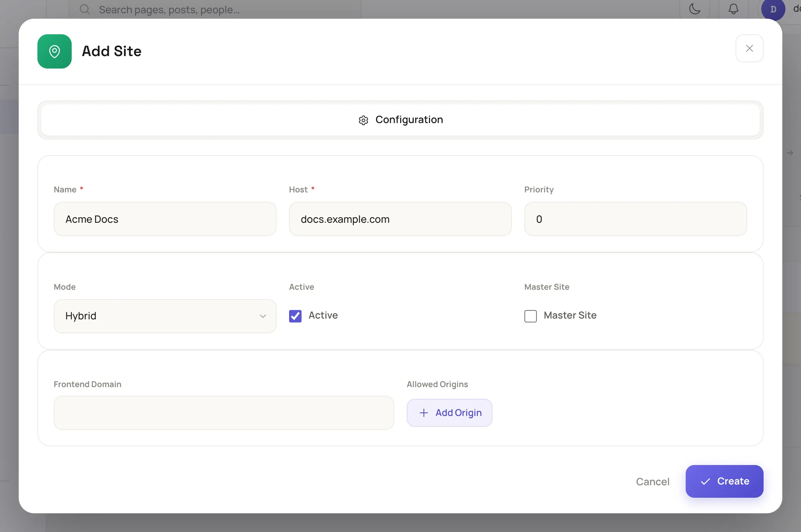
Task: Click the Mode dropdown chevron arrow
Action: pos(263,316)
